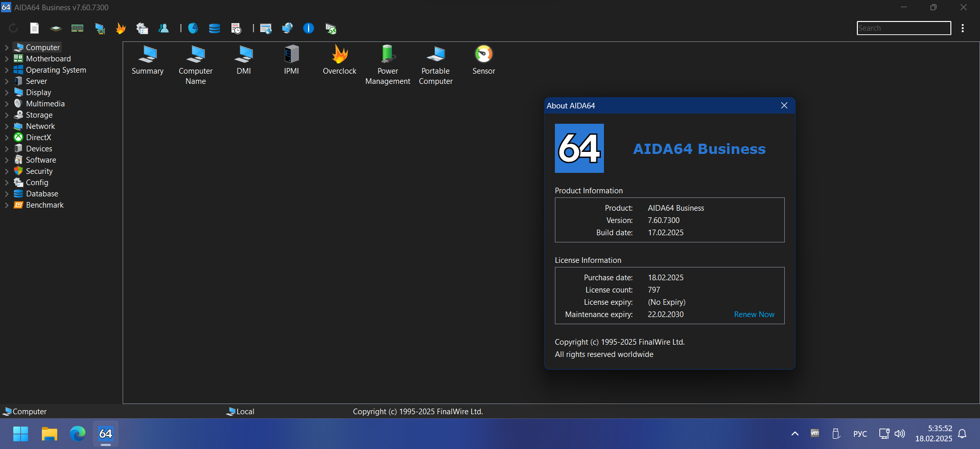Open the volume control in system tray
The height and width of the screenshot is (449, 980).
point(900,434)
